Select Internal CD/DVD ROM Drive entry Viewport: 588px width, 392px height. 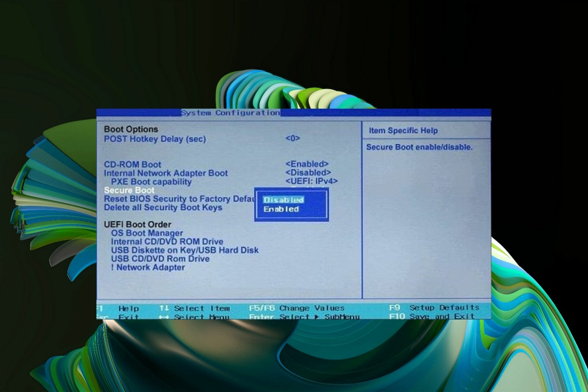167,242
